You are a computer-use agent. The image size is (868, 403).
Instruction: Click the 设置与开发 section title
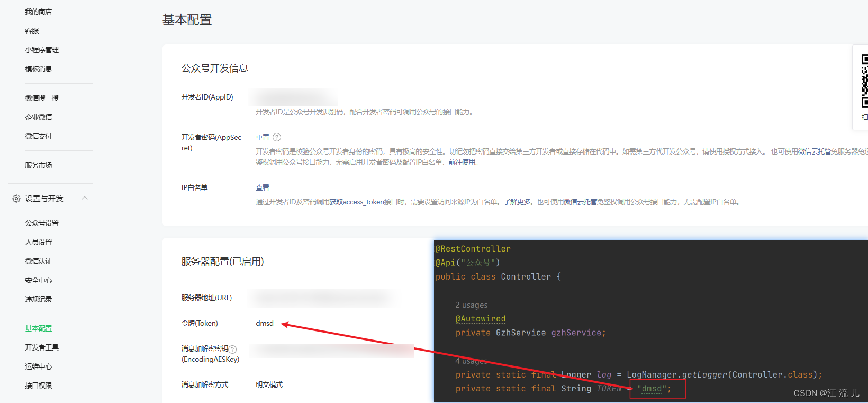(44, 199)
